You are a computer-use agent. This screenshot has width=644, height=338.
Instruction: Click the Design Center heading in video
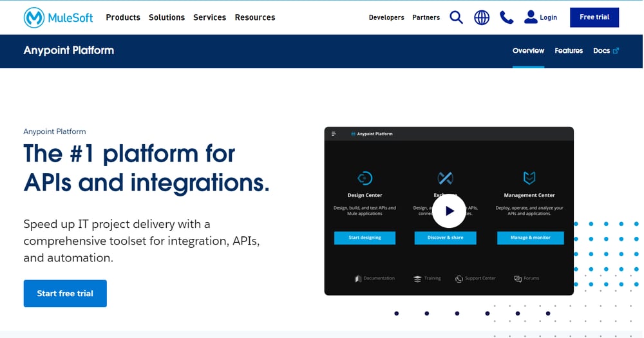pos(365,195)
